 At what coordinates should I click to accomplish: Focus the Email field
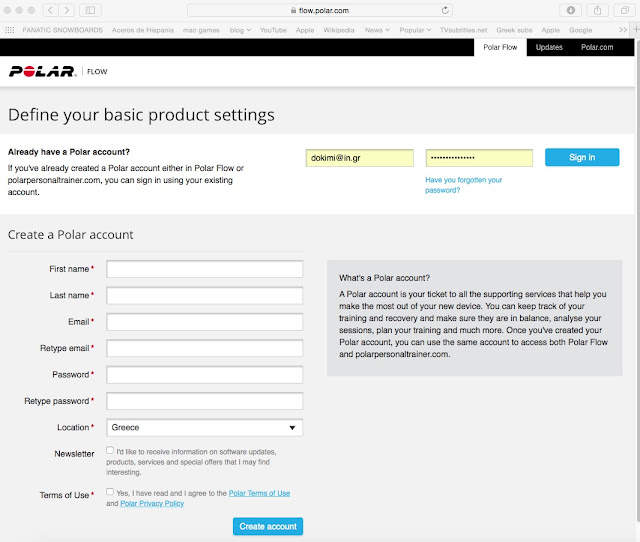(x=204, y=322)
